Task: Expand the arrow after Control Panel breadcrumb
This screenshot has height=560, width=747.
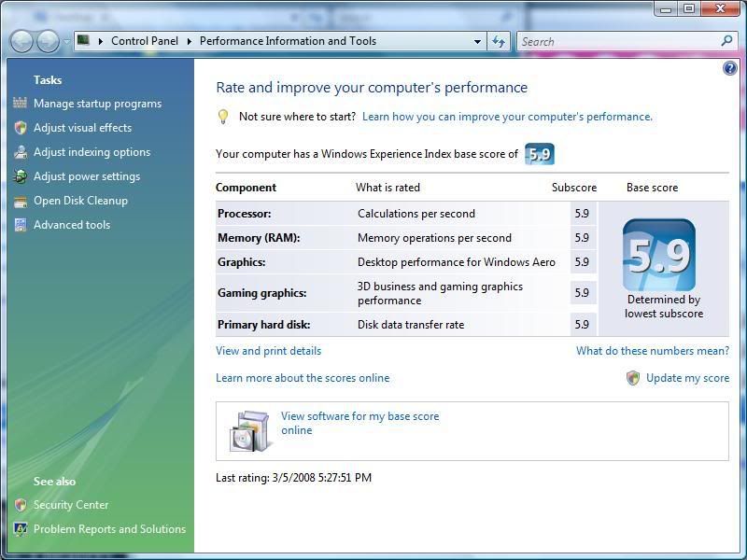Action: (x=190, y=41)
